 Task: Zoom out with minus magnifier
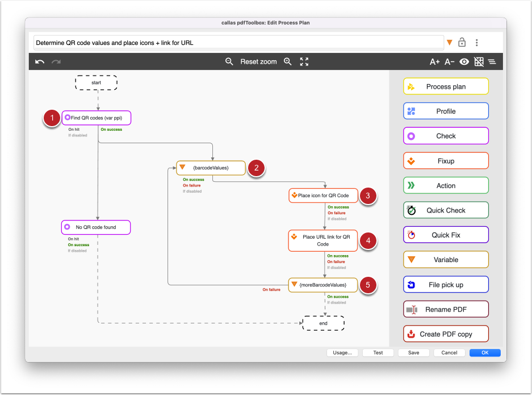click(229, 61)
